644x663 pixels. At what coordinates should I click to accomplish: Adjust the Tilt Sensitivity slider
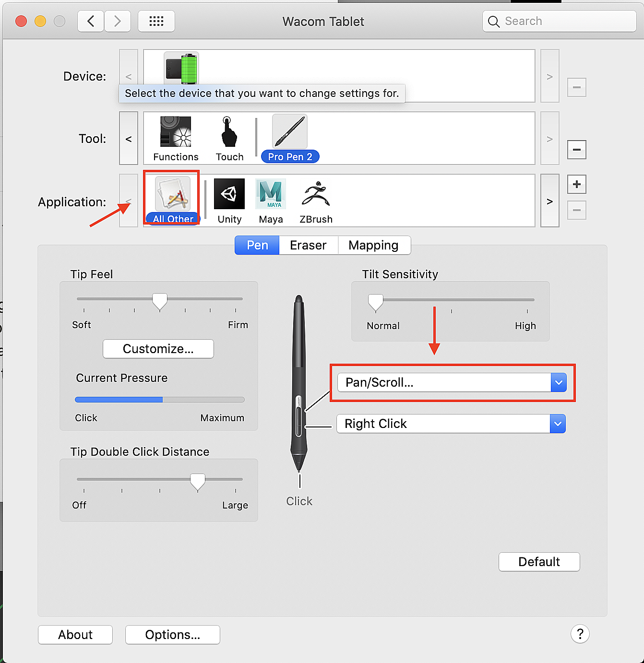(x=376, y=301)
